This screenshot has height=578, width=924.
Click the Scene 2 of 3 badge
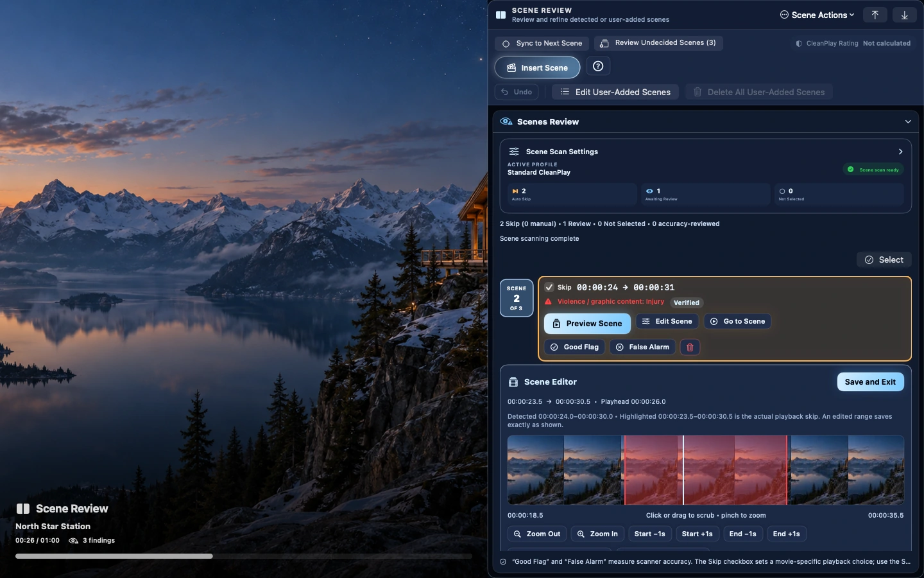(x=517, y=298)
